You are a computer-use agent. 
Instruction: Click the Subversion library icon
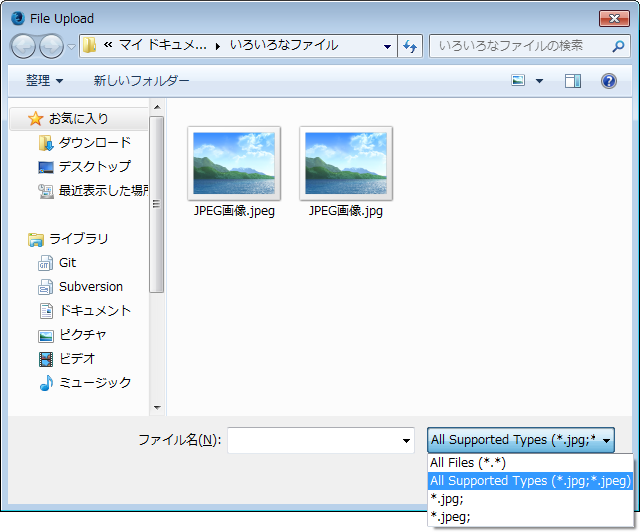point(45,287)
